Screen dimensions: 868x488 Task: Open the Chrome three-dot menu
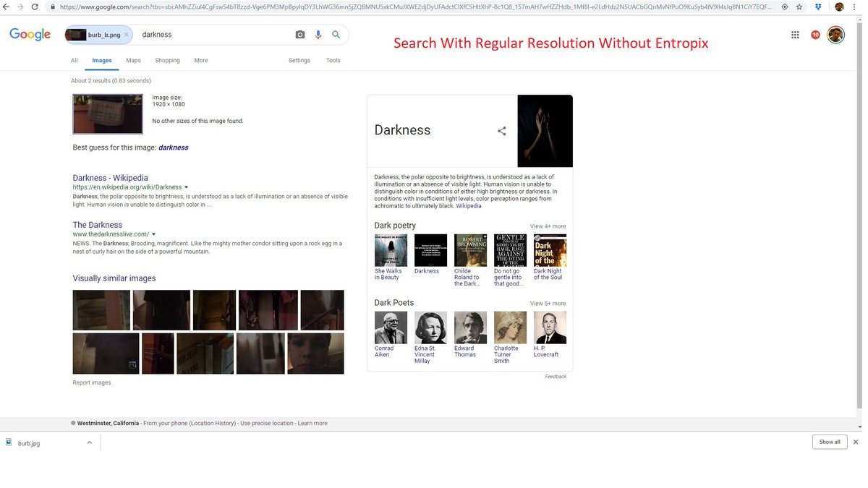coord(856,7)
